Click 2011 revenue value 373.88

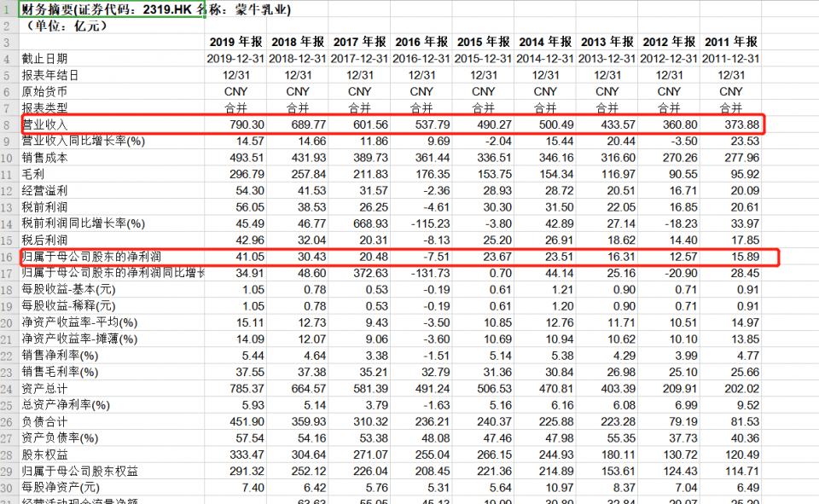pos(741,125)
